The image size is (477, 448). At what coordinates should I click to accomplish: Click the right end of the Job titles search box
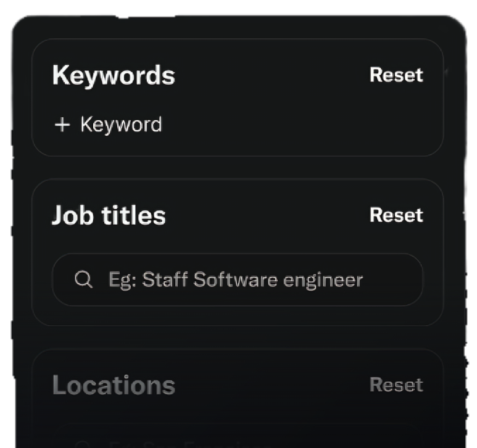(401, 280)
